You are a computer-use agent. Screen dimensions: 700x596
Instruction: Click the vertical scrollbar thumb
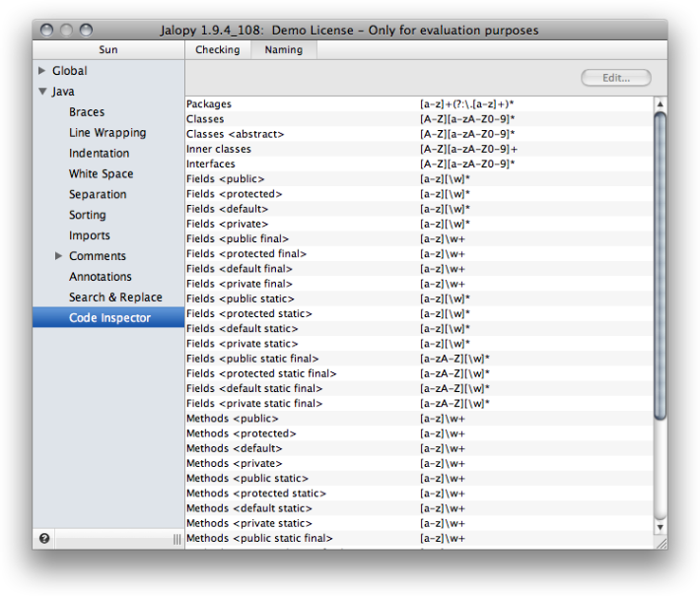[660, 265]
